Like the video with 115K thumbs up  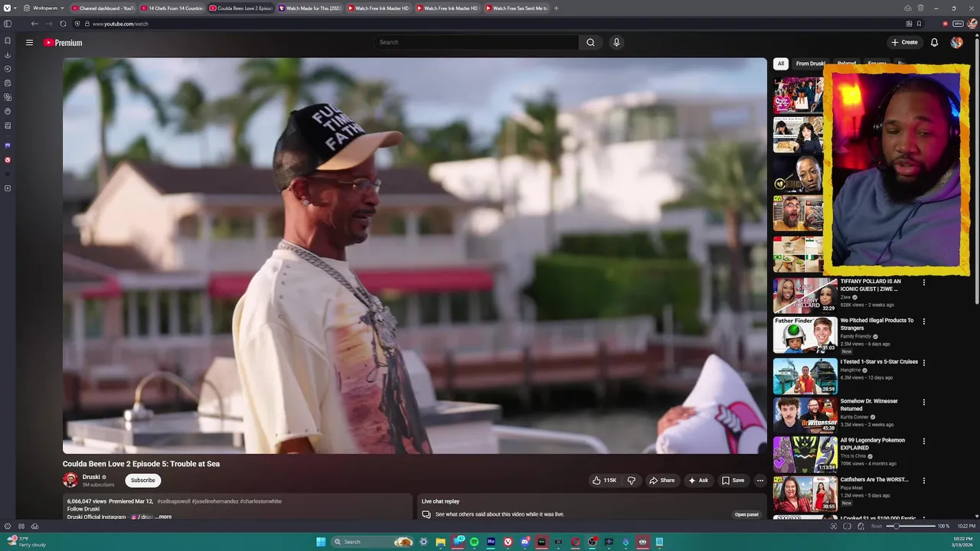pyautogui.click(x=604, y=481)
